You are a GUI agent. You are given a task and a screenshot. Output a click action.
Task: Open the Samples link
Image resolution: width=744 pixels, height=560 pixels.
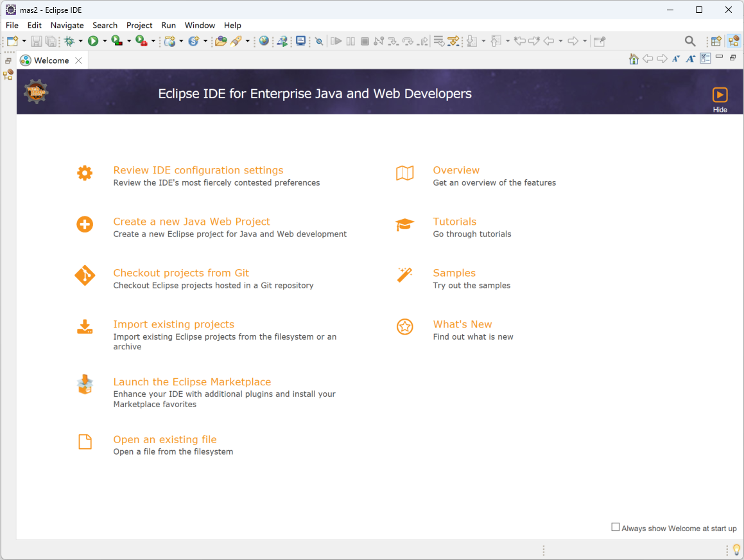pos(454,272)
